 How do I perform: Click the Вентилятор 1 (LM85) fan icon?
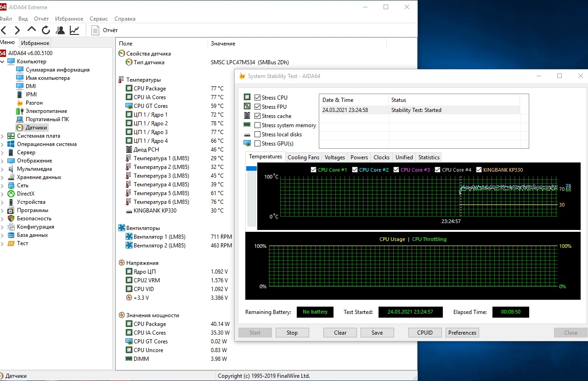pyautogui.click(x=129, y=237)
